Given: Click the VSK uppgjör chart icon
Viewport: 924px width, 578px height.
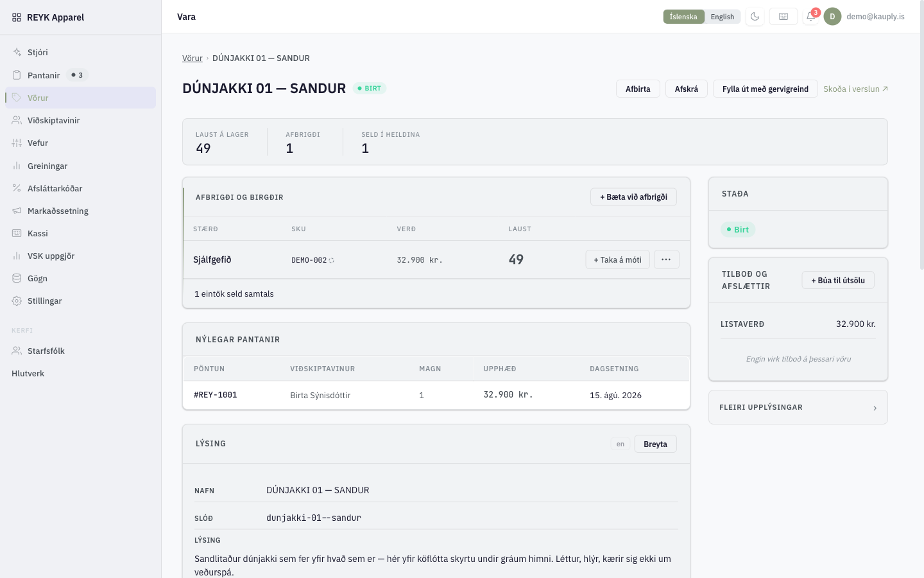Looking at the screenshot, I should tap(17, 256).
